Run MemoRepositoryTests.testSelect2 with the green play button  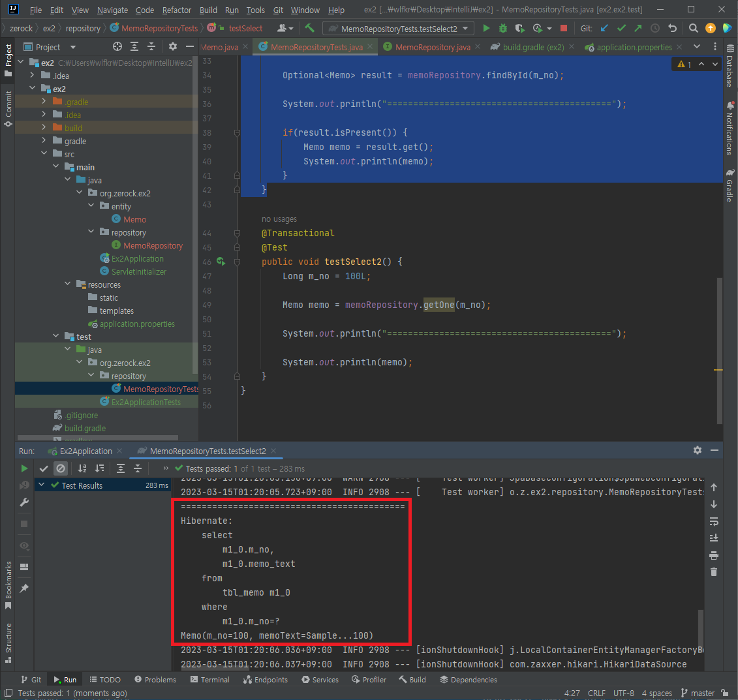(x=486, y=28)
